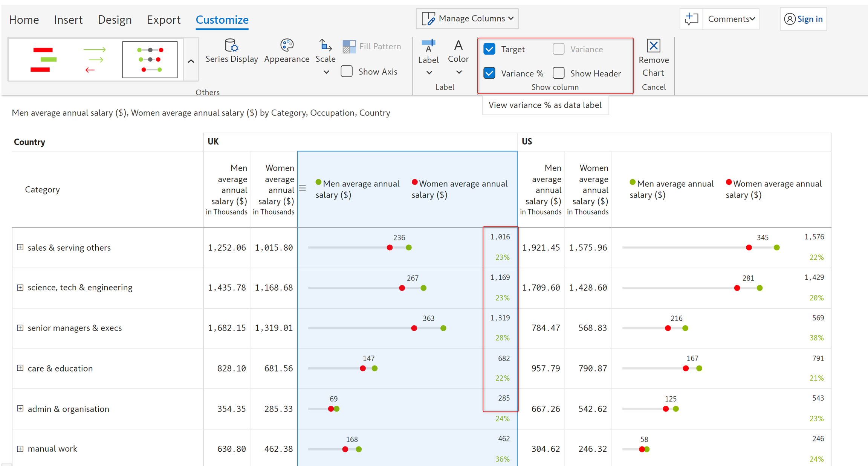Enable the Show Header checkbox
Viewport: 868px width, 466px height.
tap(558, 73)
